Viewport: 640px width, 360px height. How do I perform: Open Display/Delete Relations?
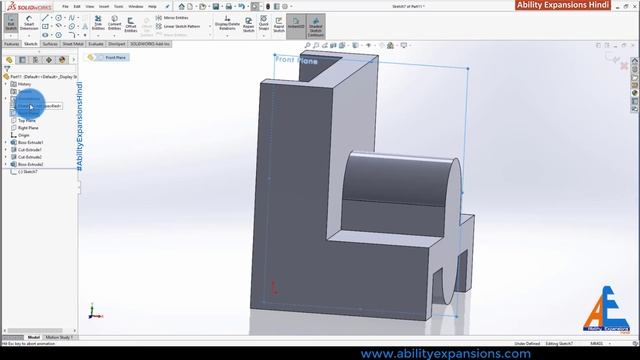[227, 23]
